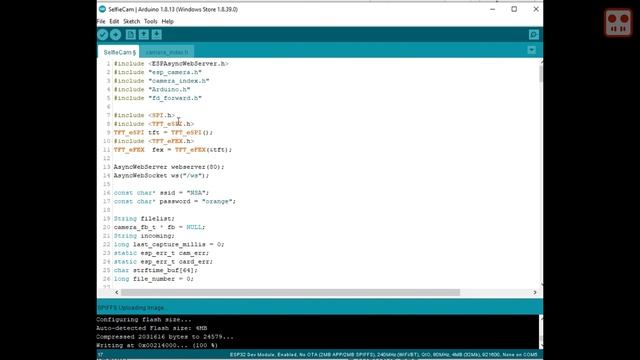640x360 pixels.
Task: Click the editor horizontal scrollbar thumb
Action: click(x=290, y=292)
